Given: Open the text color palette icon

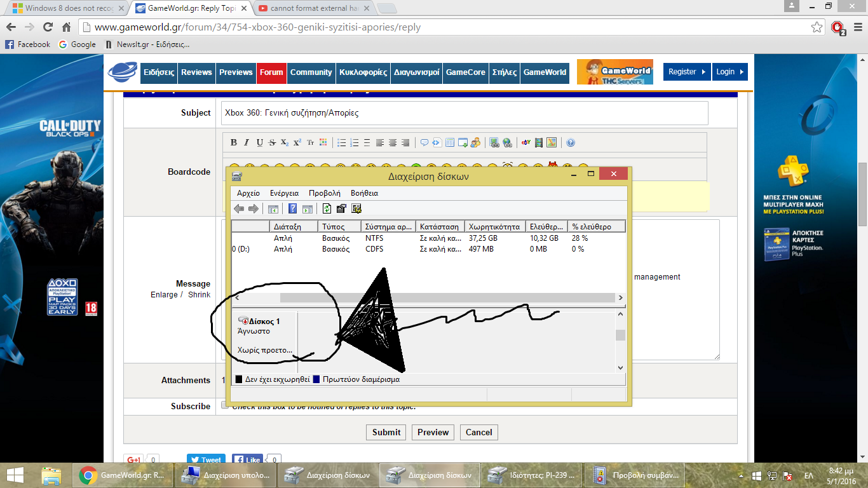Looking at the screenshot, I should 323,143.
